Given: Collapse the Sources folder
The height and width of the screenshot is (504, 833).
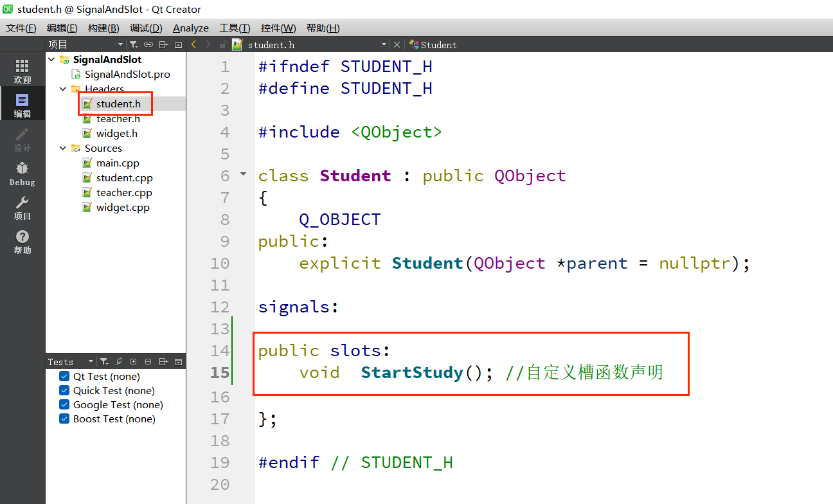Looking at the screenshot, I should point(63,148).
